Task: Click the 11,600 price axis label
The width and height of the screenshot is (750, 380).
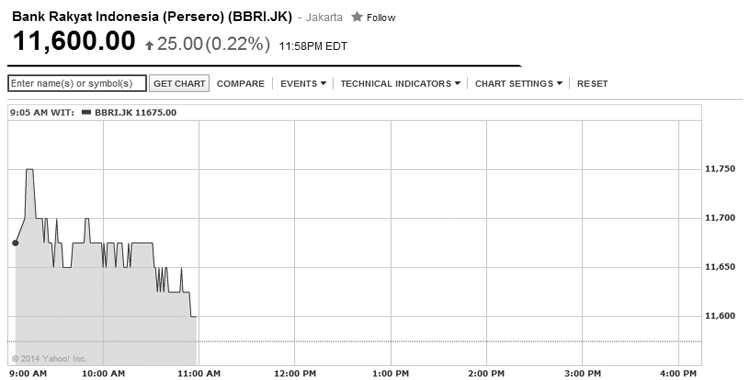Action: (x=720, y=316)
